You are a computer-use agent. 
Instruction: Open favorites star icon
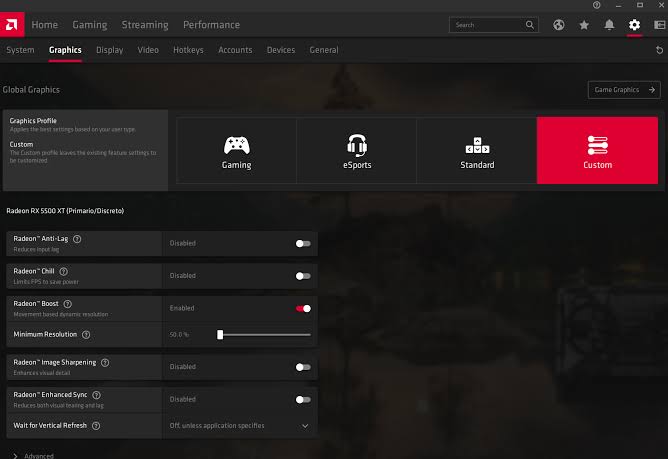pos(584,25)
